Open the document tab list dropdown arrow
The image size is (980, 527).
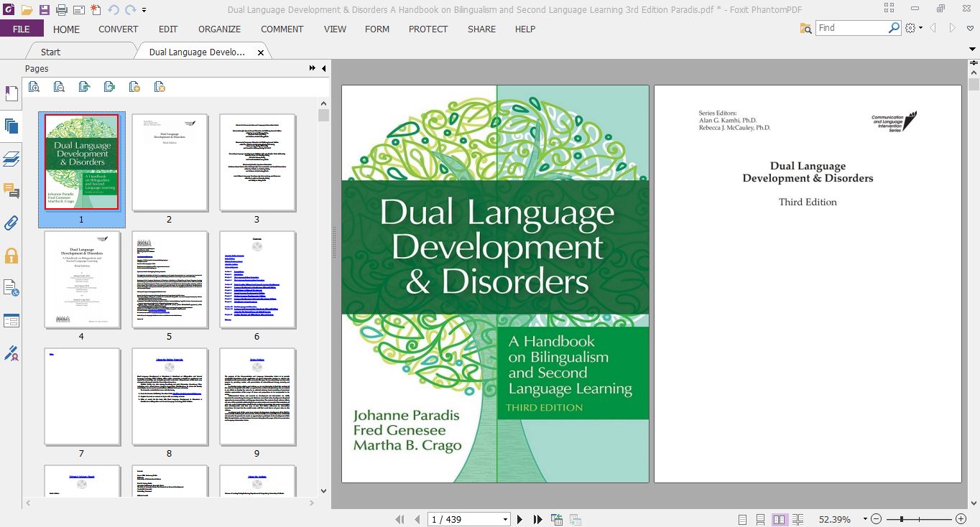(973, 50)
